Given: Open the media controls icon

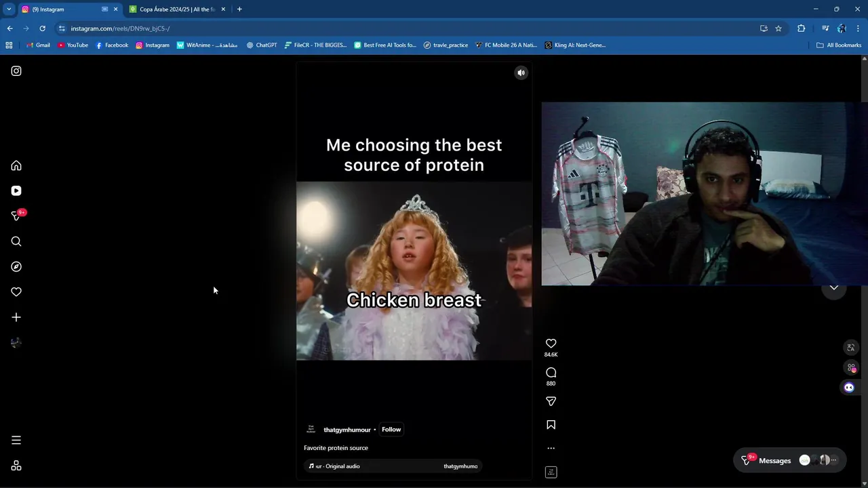Looking at the screenshot, I should [x=825, y=28].
